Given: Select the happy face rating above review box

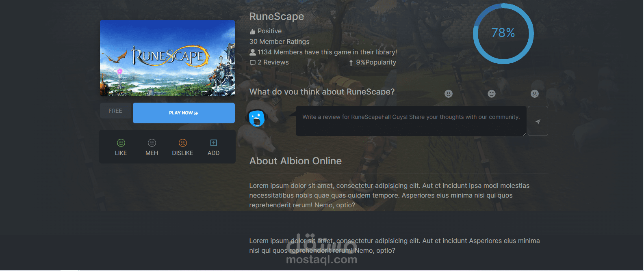Looking at the screenshot, I should [x=449, y=94].
